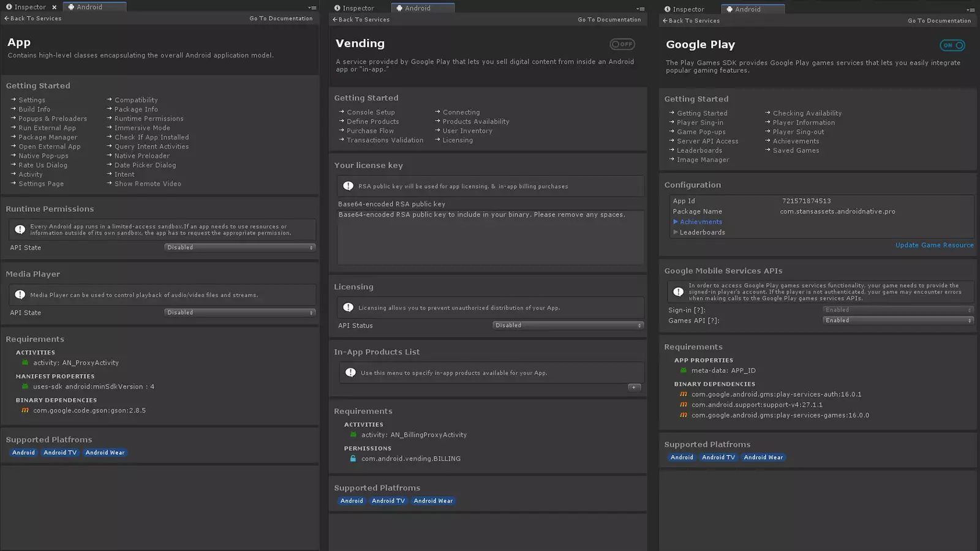Open Go To Documentation in App panel
Image resolution: width=980 pixels, height=551 pixels.
pyautogui.click(x=281, y=18)
